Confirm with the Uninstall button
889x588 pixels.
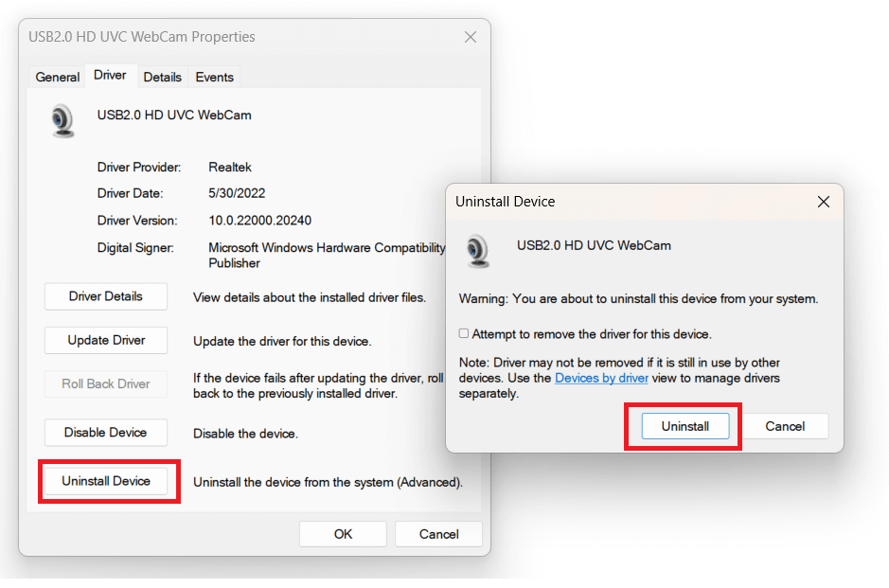click(x=685, y=426)
